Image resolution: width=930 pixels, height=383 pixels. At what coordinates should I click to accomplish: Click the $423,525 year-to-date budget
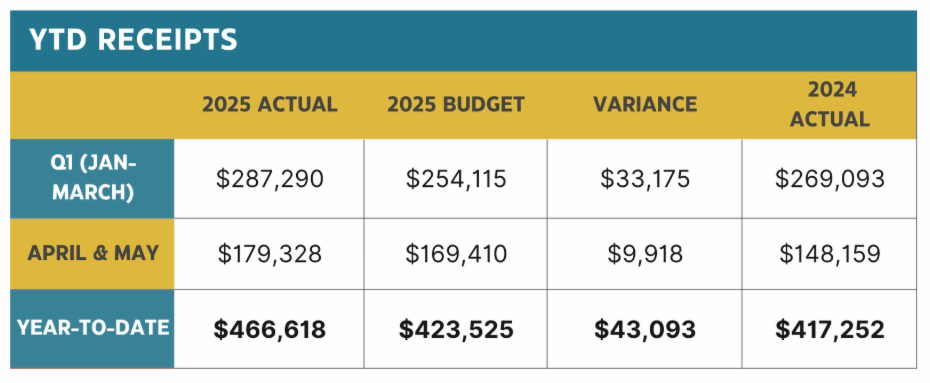click(x=456, y=329)
